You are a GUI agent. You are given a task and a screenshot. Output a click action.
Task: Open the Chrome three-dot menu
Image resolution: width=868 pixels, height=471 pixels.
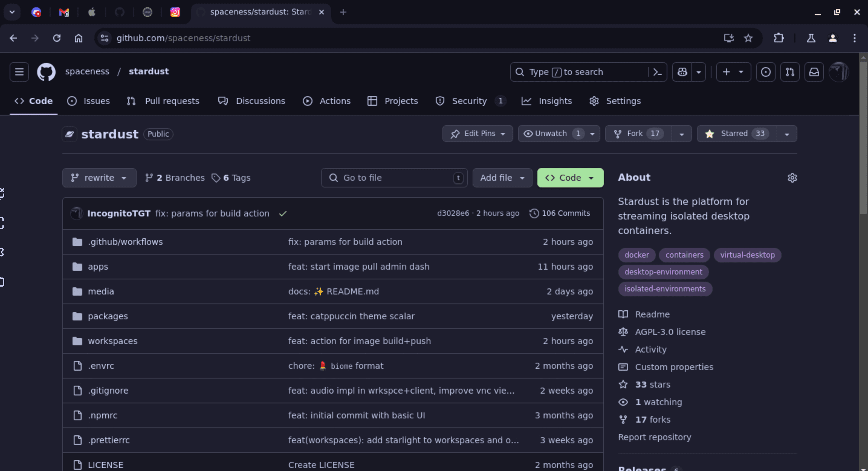(854, 38)
